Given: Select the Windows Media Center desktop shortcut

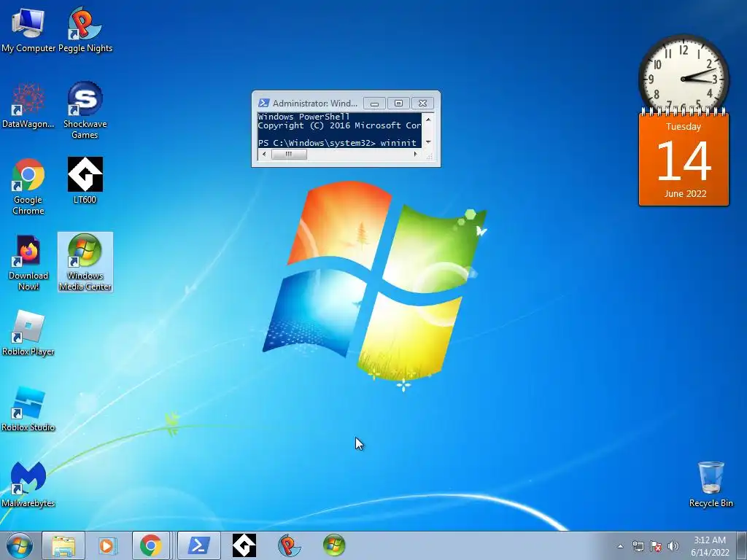Looking at the screenshot, I should click(85, 262).
